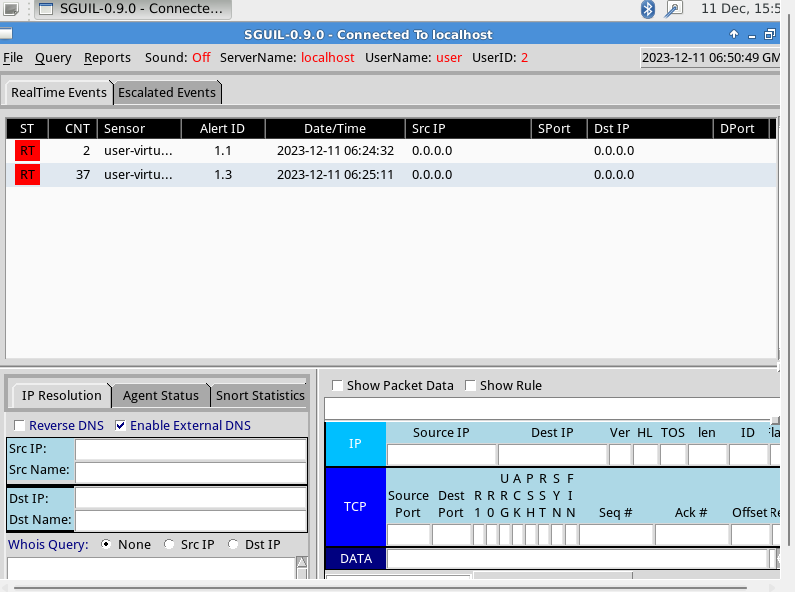
Task: Click the Src IP input field
Action: (191, 449)
